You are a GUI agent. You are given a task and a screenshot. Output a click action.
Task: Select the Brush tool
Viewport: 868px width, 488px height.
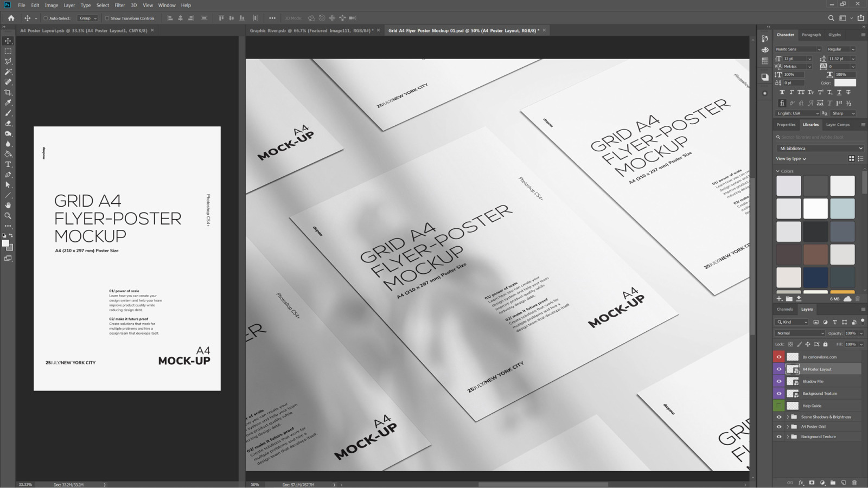tap(8, 113)
